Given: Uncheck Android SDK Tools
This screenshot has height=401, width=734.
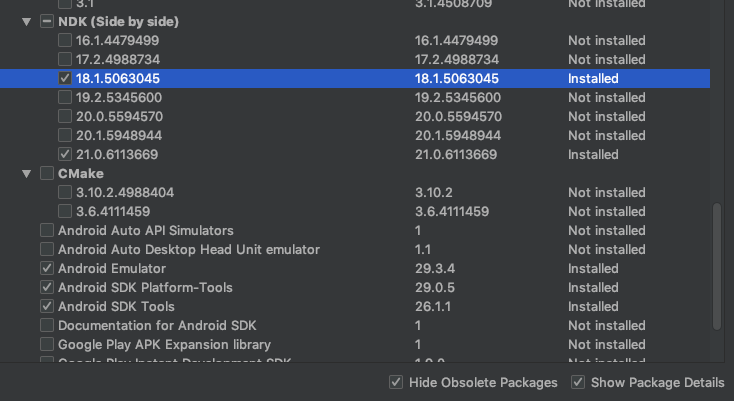Looking at the screenshot, I should 47,306.
